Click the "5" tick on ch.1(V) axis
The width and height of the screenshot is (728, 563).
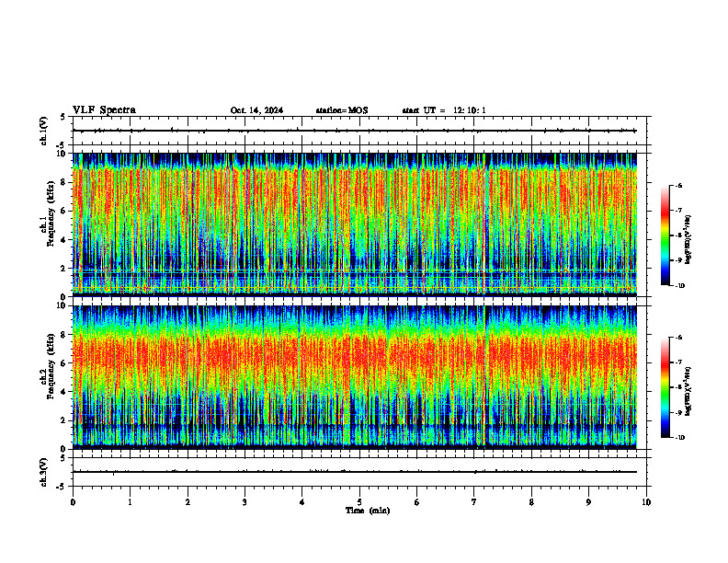click(63, 117)
